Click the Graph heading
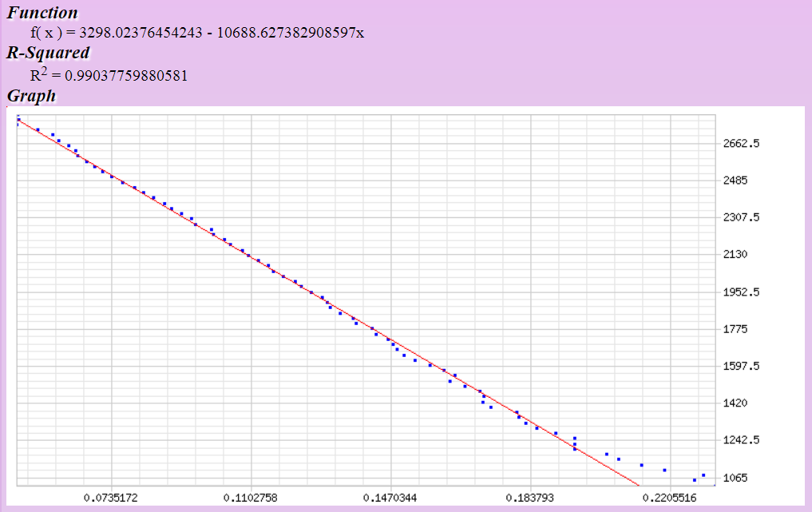Viewport: 812px width, 512px height. (31, 96)
